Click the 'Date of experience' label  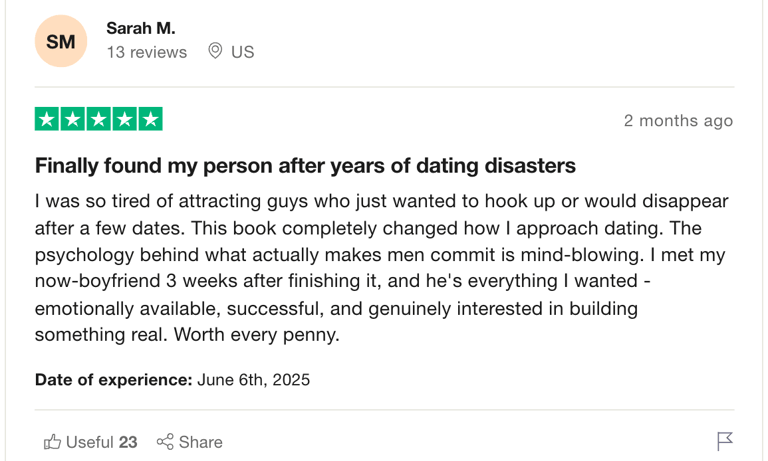click(114, 380)
